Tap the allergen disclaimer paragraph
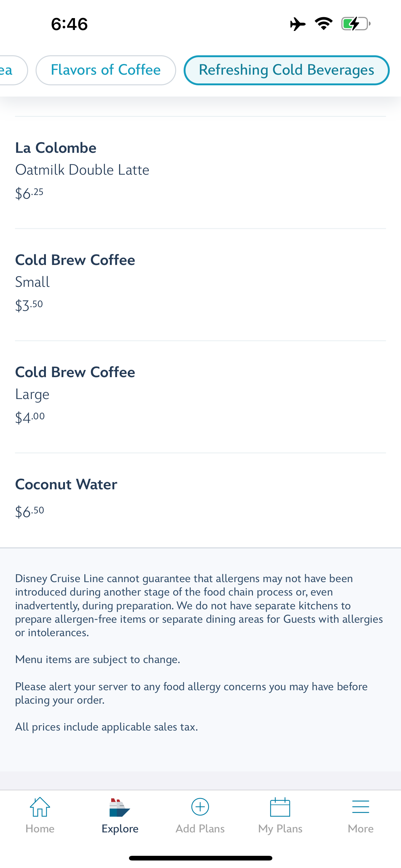Image resolution: width=401 pixels, height=868 pixels. (x=199, y=605)
